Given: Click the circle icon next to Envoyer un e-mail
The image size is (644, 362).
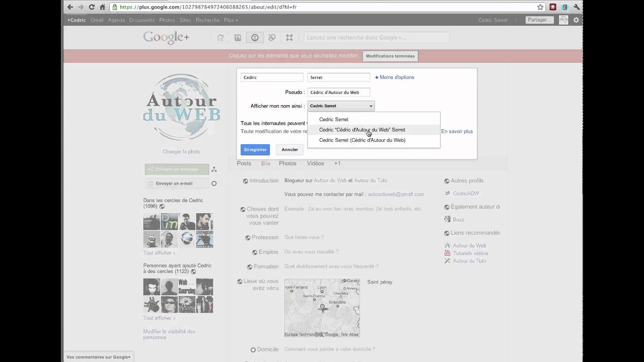Looking at the screenshot, I should 214,184.
